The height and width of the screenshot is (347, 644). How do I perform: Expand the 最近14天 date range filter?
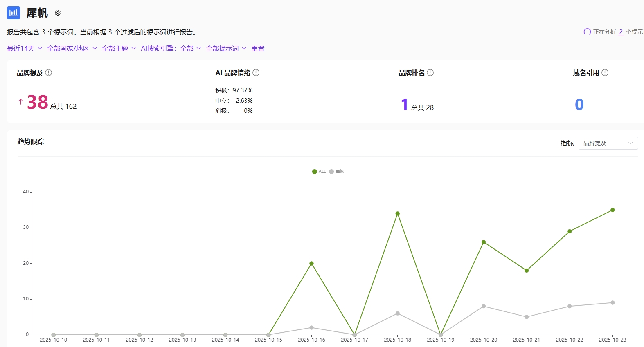[25, 49]
